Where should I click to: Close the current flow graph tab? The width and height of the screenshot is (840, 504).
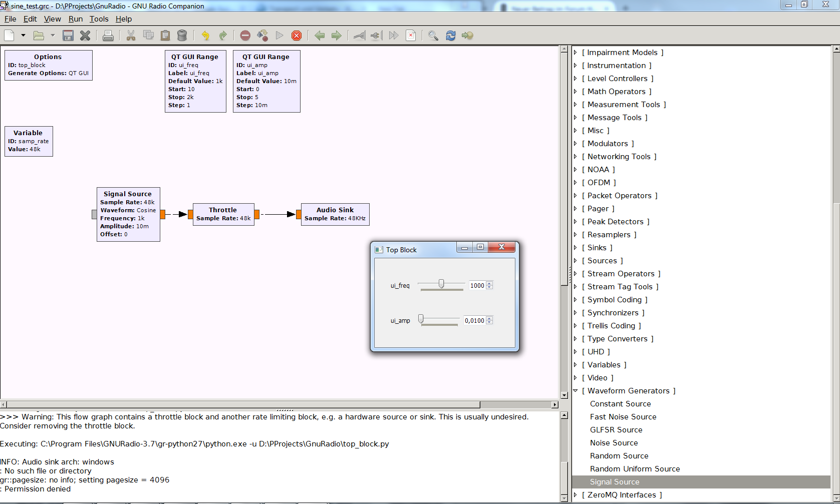85,36
